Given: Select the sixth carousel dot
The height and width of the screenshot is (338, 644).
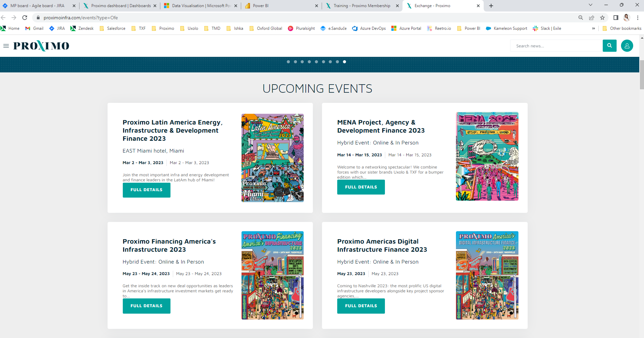Looking at the screenshot, I should [323, 62].
